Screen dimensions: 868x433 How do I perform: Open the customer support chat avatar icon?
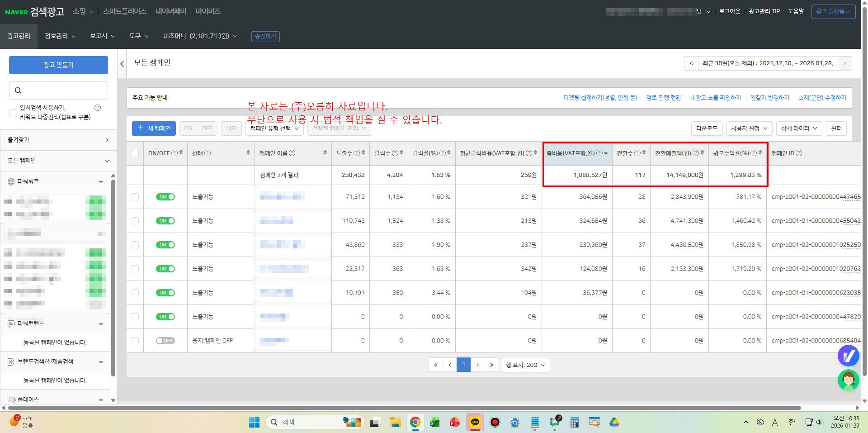click(x=848, y=380)
